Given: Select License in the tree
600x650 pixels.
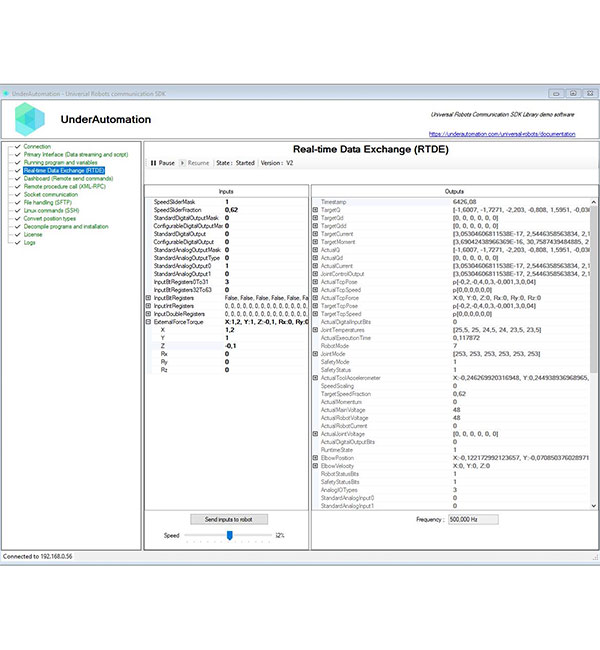Looking at the screenshot, I should pyautogui.click(x=33, y=235).
